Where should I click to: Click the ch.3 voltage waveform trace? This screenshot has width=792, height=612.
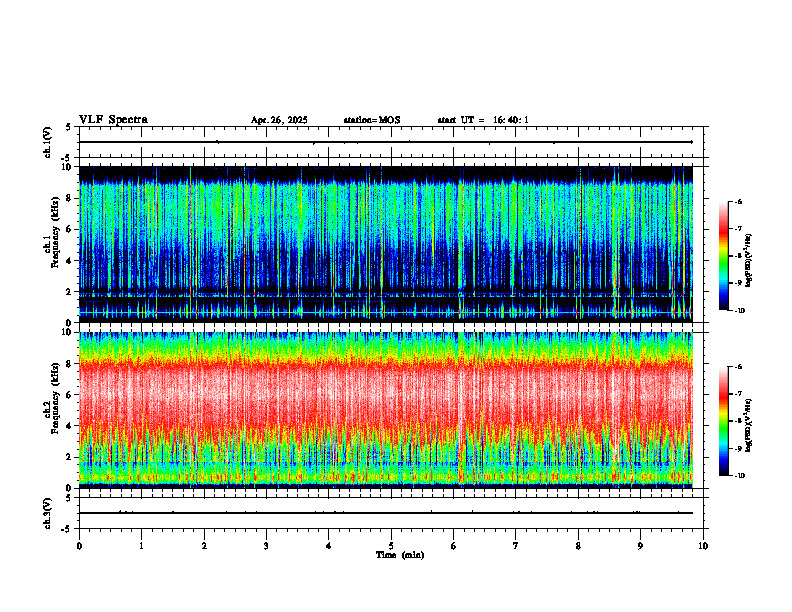[386, 513]
